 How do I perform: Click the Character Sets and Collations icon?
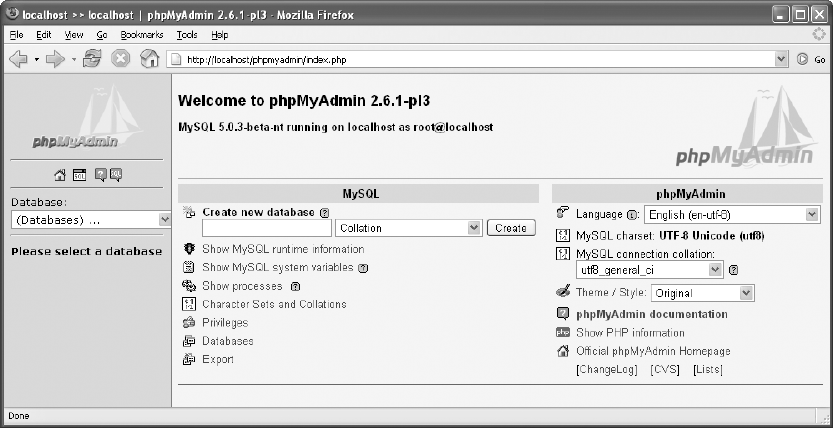click(x=189, y=304)
